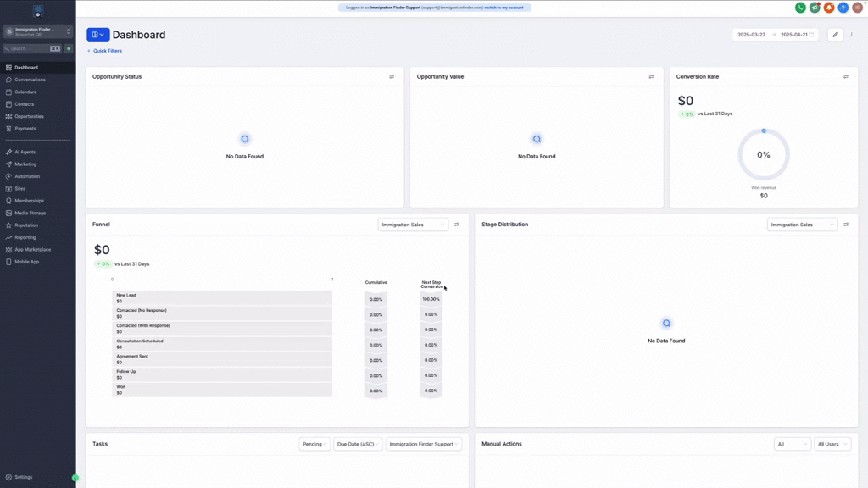Viewport: 868px width, 488px height.
Task: Click the megaphone announcements icon
Action: tap(815, 8)
